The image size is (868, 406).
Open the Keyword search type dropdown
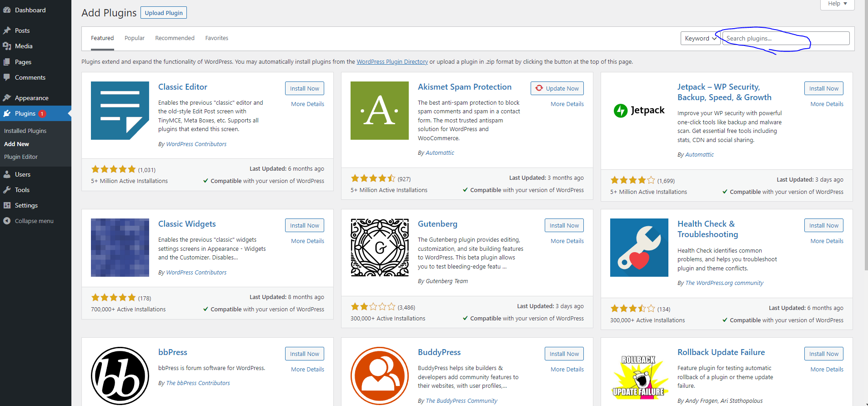700,39
